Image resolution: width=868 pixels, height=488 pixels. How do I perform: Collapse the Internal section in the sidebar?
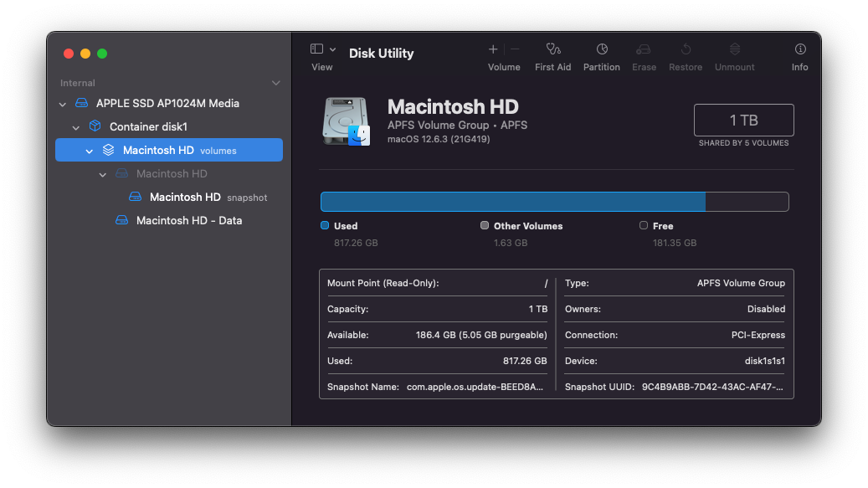point(276,83)
